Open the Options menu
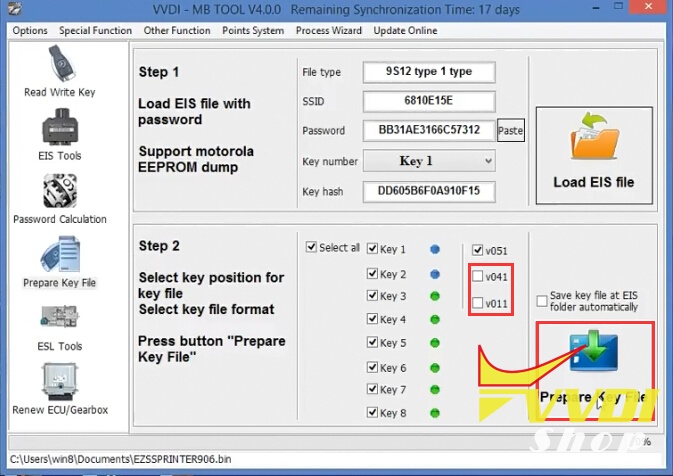 pos(30,30)
